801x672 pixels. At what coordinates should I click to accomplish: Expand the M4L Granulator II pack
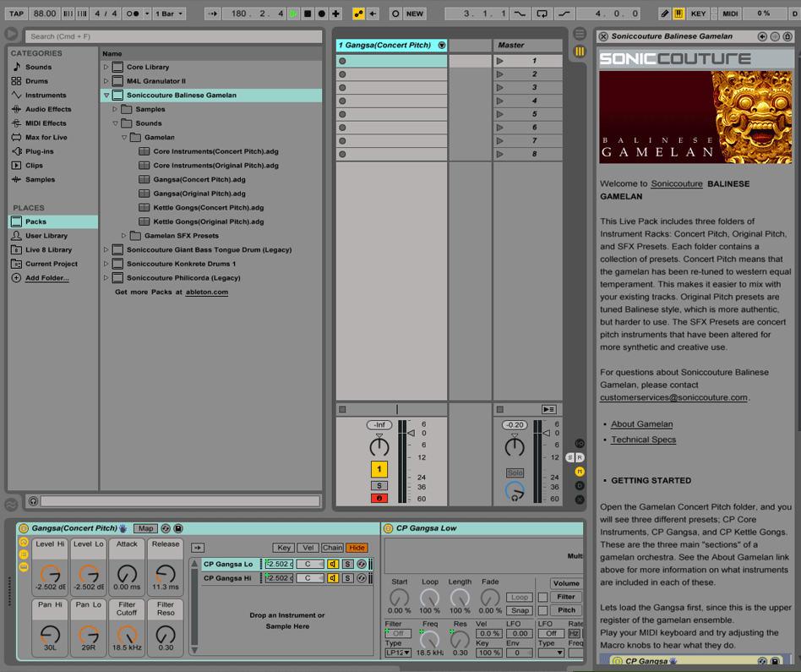click(x=106, y=81)
